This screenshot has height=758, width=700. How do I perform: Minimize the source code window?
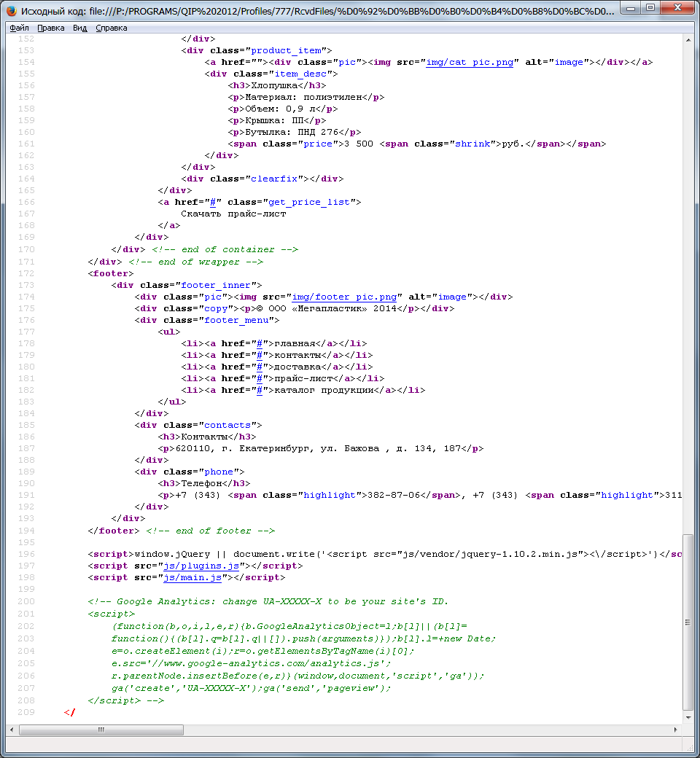631,8
